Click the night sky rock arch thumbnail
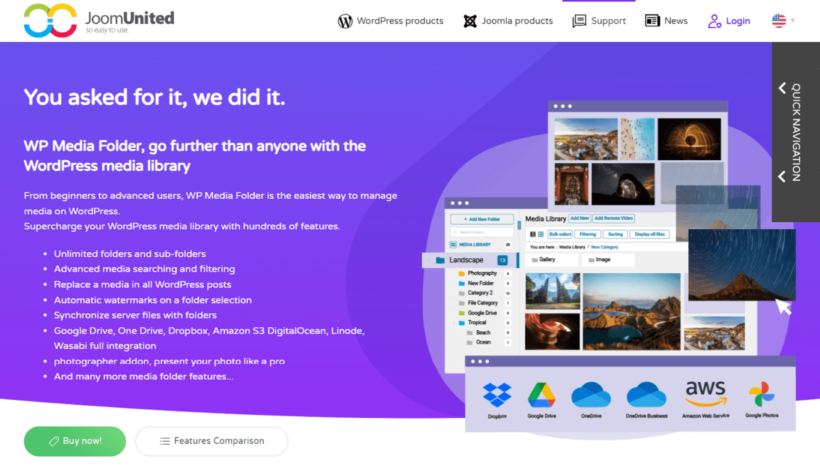820x471 pixels. click(x=623, y=184)
